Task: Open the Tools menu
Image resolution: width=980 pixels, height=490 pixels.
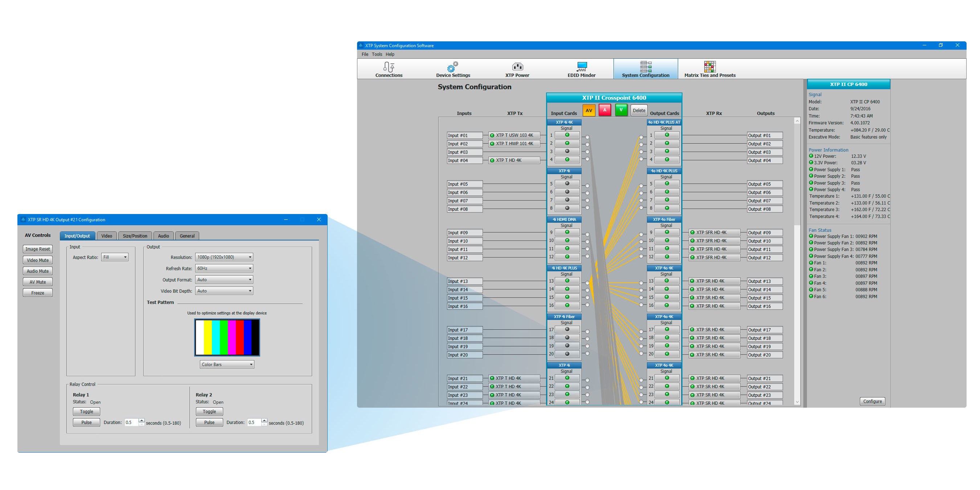Action: click(x=377, y=54)
